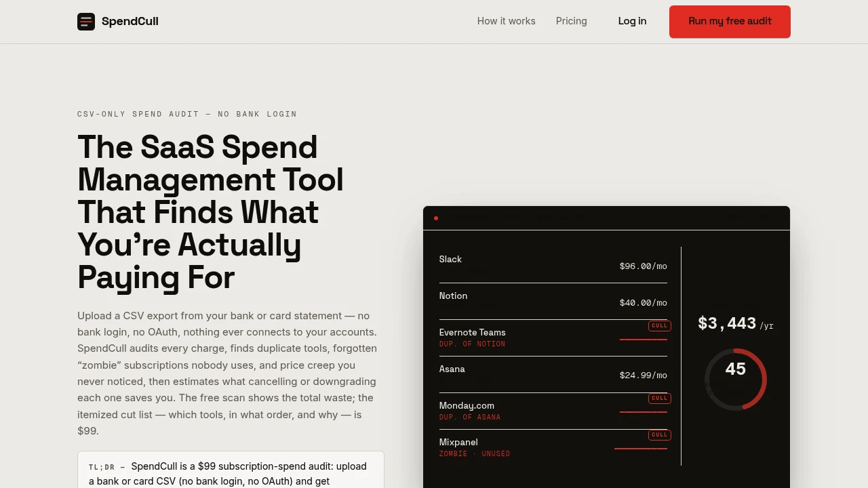
Task: Click the circular score gauge showing 45
Action: pos(736,379)
